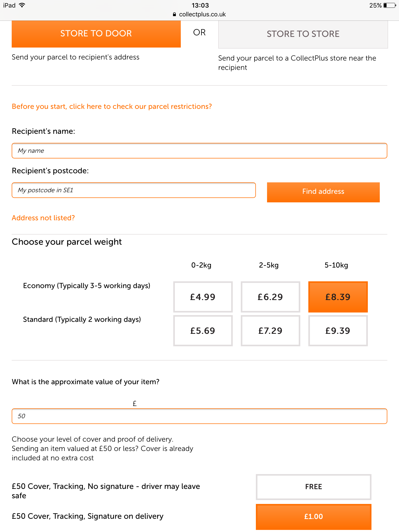
Task: Click the Find address button
Action: point(323,192)
